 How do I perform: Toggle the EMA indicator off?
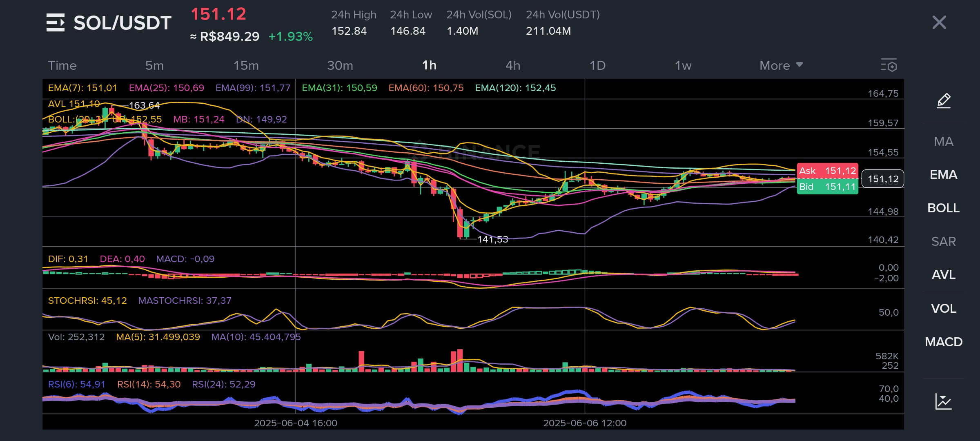tap(943, 175)
